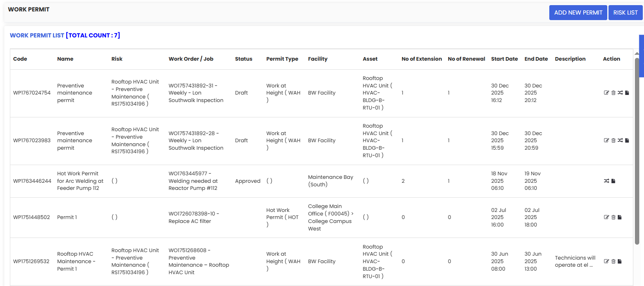Open document icon for Hot Work Permit WP1763446244
The width and height of the screenshot is (644, 286).
pos(613,181)
